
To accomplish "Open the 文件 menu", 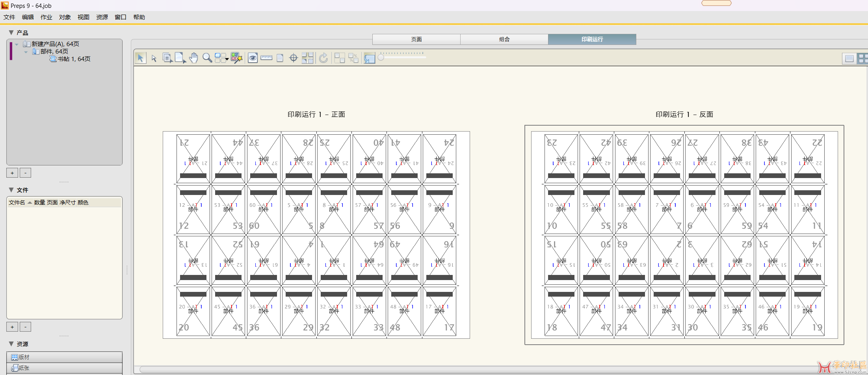I will click(x=9, y=17).
